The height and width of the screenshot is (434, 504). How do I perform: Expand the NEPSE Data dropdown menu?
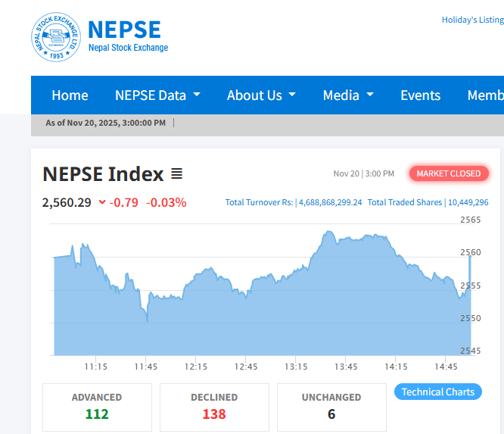coord(157,95)
